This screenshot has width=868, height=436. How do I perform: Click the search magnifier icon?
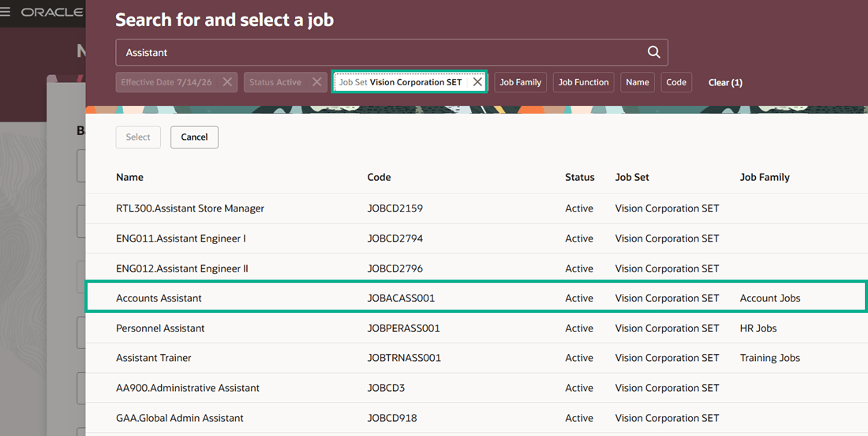pos(654,52)
